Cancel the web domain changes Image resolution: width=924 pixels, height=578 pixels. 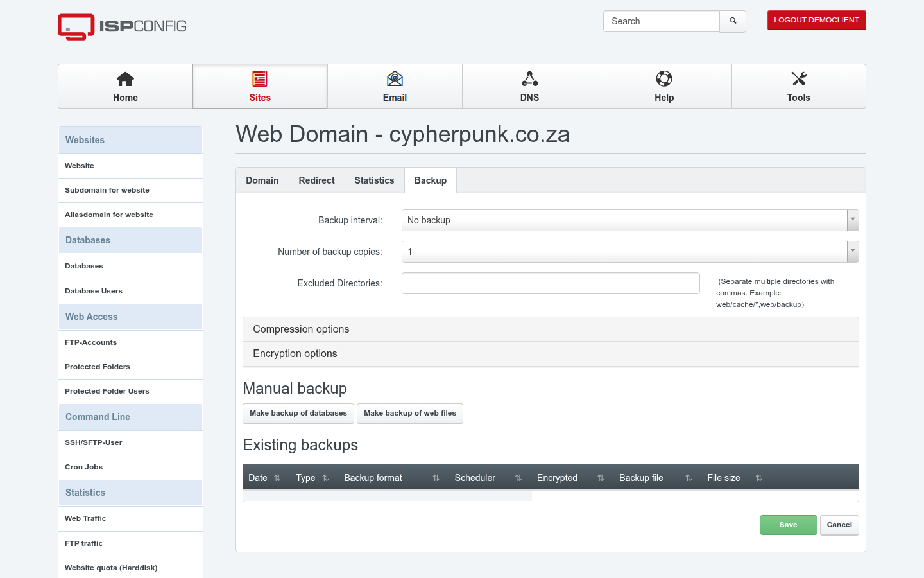(839, 525)
